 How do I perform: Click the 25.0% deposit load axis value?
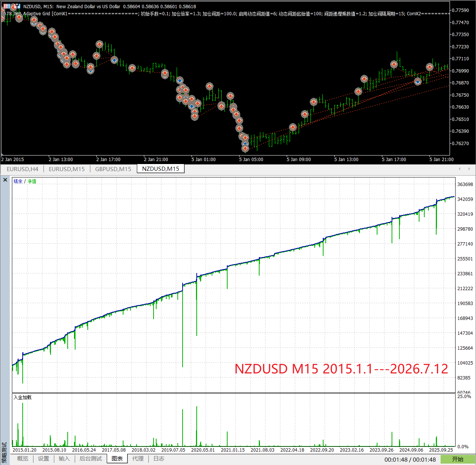pyautogui.click(x=464, y=397)
